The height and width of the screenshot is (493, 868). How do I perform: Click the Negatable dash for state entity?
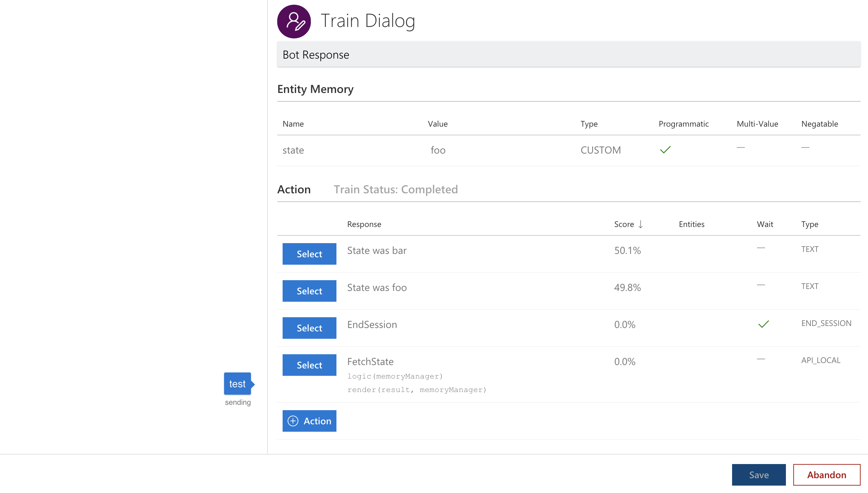[x=805, y=147]
